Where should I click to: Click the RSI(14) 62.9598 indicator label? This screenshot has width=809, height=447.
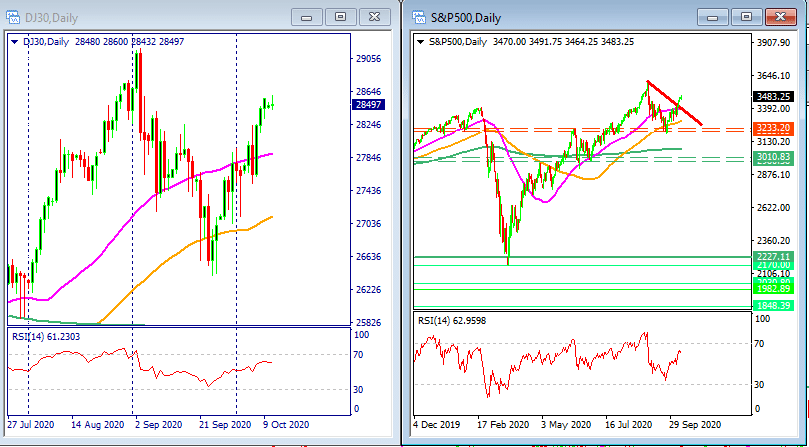[452, 321]
